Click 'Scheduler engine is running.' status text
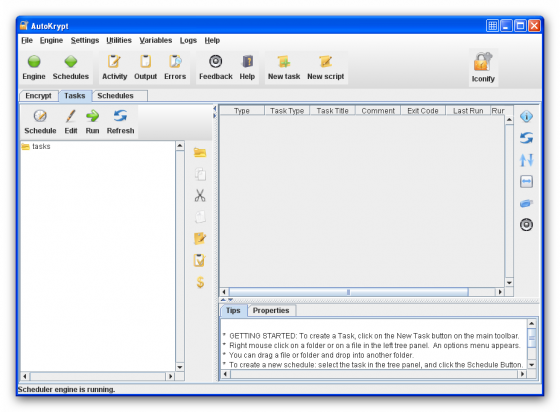The image size is (560, 412). 66,390
